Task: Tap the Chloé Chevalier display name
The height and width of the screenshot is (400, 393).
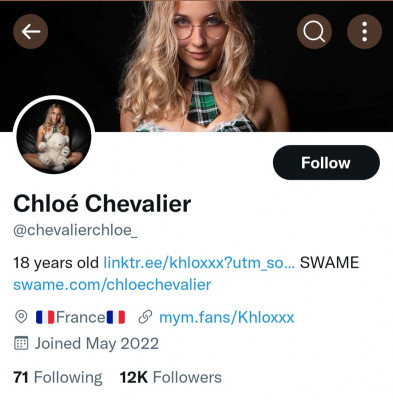Action: (102, 204)
